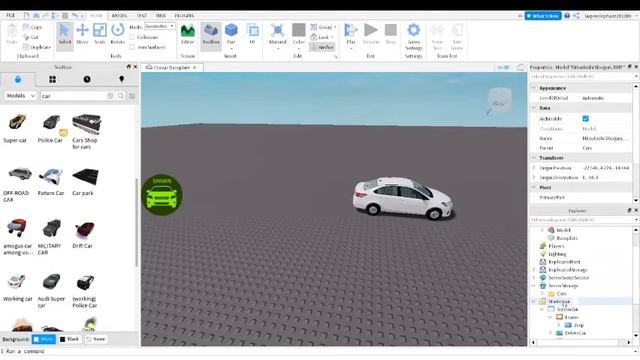Select the Players service in Explorer

pos(556,246)
